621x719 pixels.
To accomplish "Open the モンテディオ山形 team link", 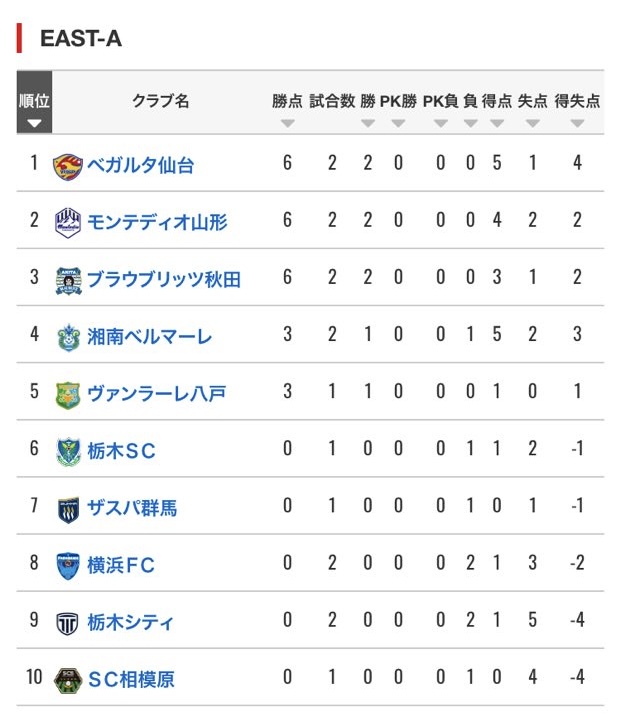I will tap(157, 221).
